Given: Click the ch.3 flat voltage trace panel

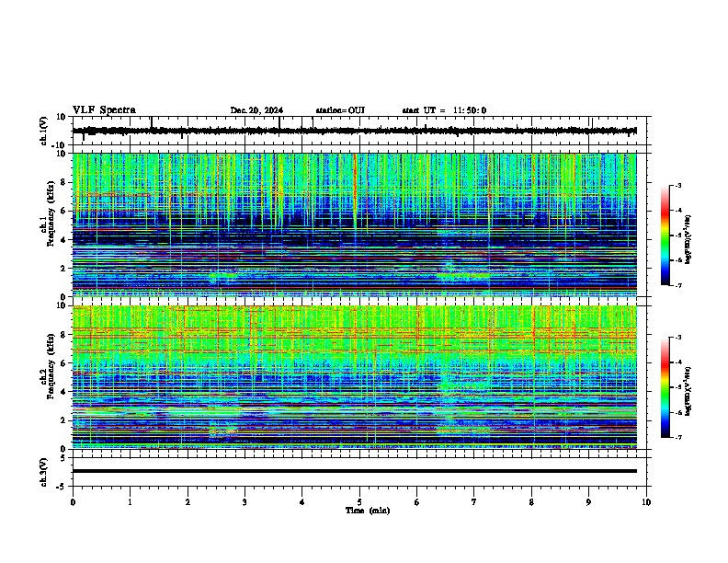Looking at the screenshot, I should click(x=361, y=472).
